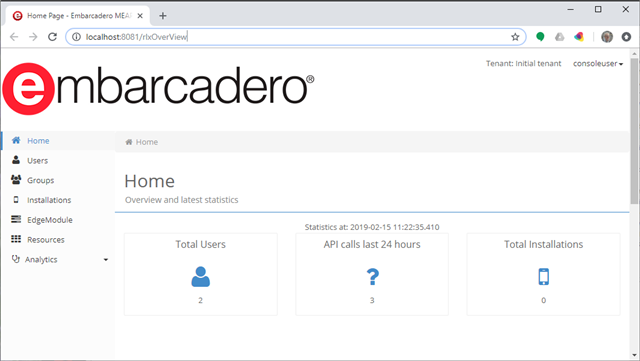The image size is (640, 361).
Task: Click the Tenant: Initial tenant label
Action: (x=523, y=64)
